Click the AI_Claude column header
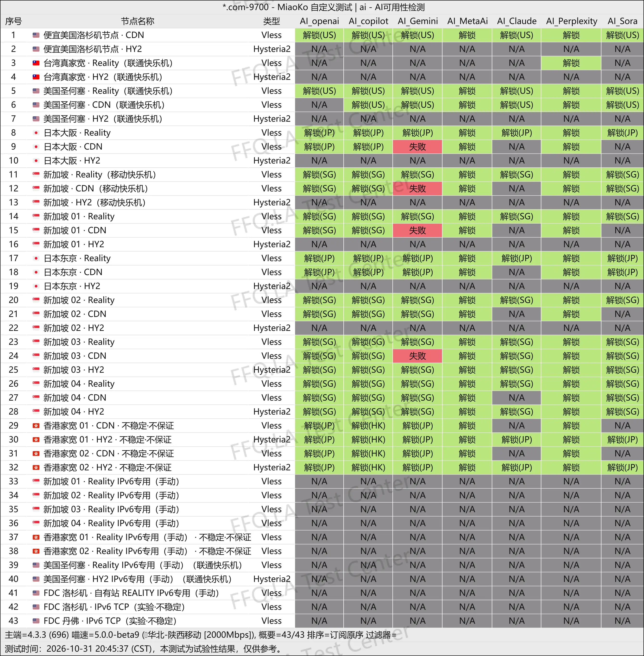Image resolution: width=644 pixels, height=656 pixels. 517,21
